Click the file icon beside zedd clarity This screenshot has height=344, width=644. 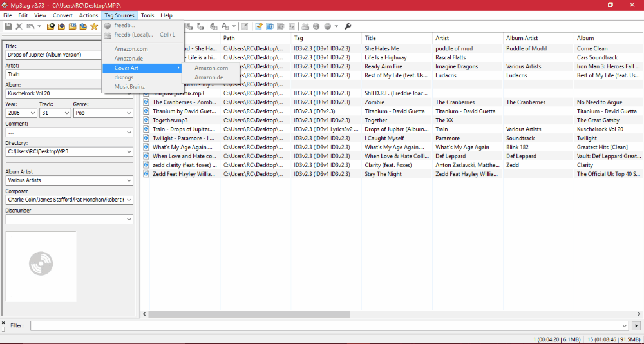pyautogui.click(x=146, y=165)
